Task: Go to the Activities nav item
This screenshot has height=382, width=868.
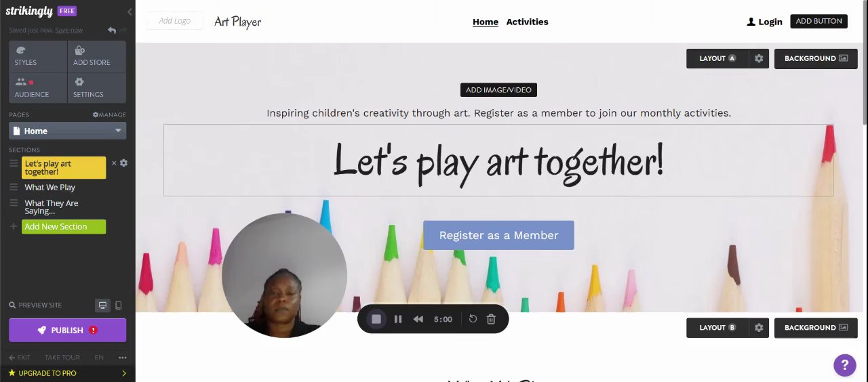Action: pyautogui.click(x=527, y=22)
